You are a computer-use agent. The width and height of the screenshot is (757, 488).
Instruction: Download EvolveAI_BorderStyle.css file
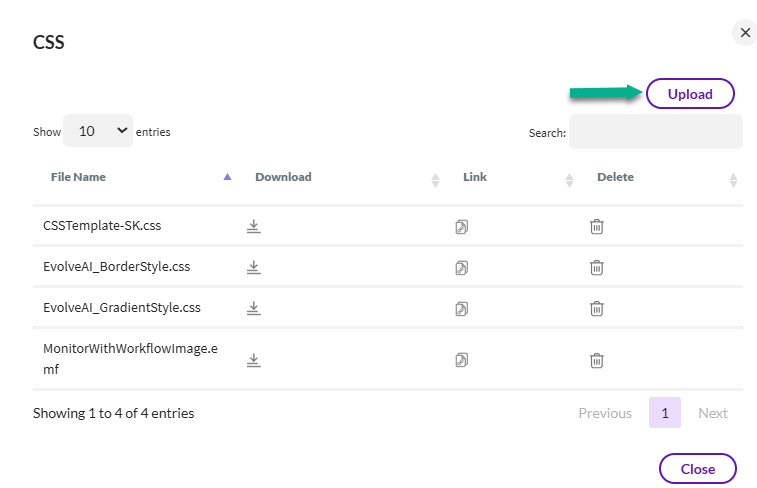coord(254,267)
